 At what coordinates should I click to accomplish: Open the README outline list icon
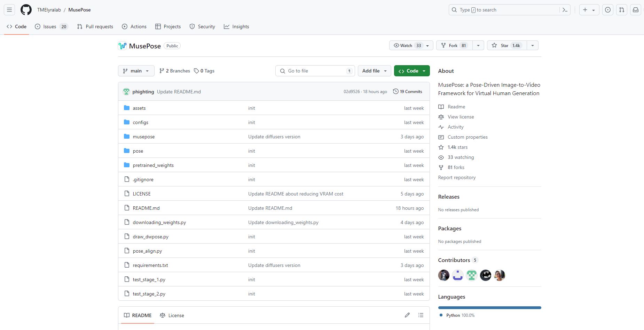[421, 315]
